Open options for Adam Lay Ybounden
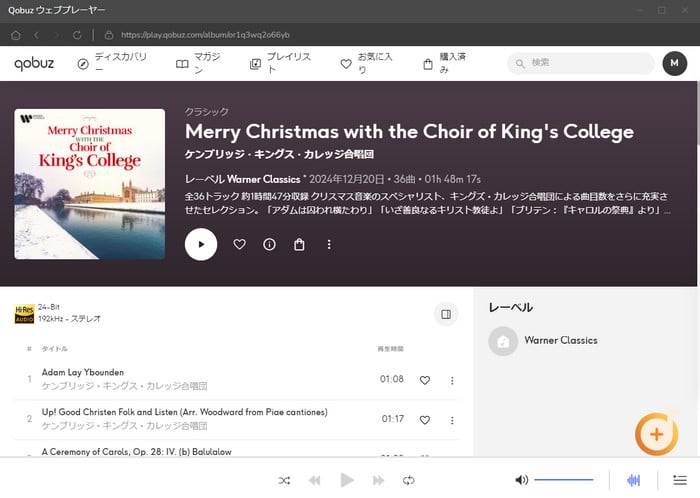 pyautogui.click(x=452, y=380)
